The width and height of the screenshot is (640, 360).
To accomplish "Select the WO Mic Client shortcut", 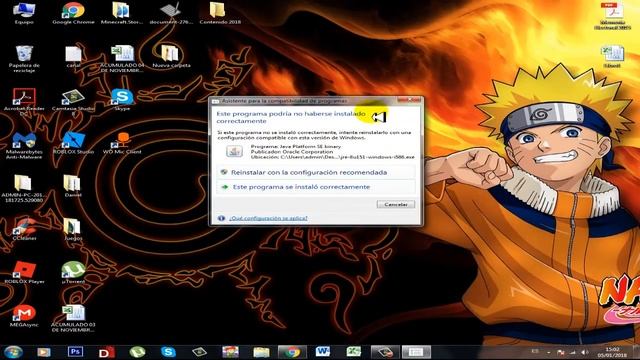I will [122, 143].
